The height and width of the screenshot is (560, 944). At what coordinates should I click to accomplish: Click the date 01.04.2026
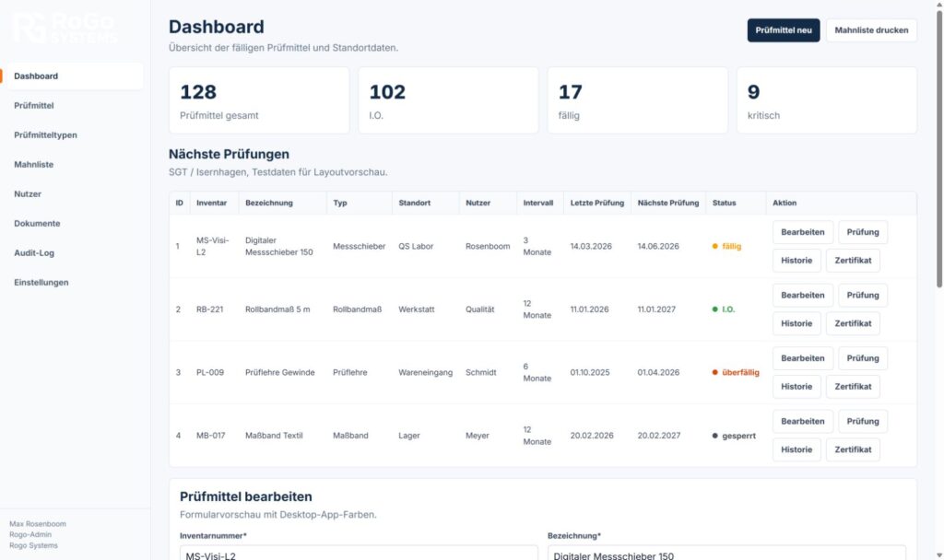pyautogui.click(x=658, y=373)
